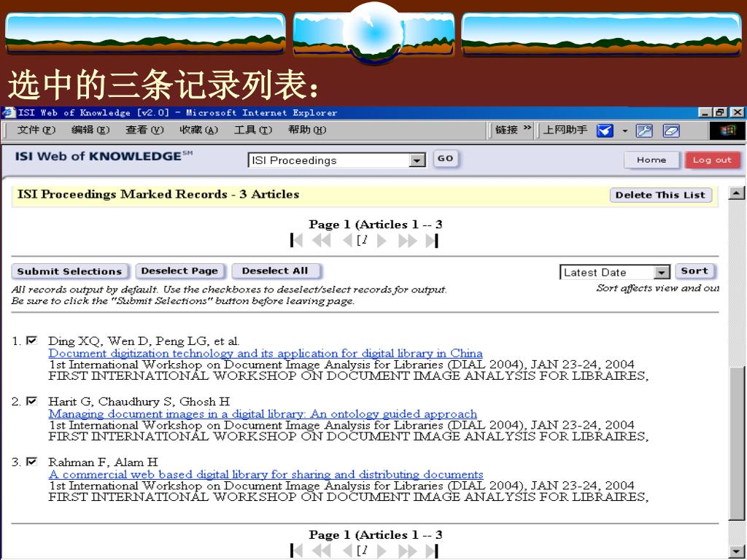Click the 上网助手 toolbar label
The image size is (747, 560).
click(x=565, y=130)
